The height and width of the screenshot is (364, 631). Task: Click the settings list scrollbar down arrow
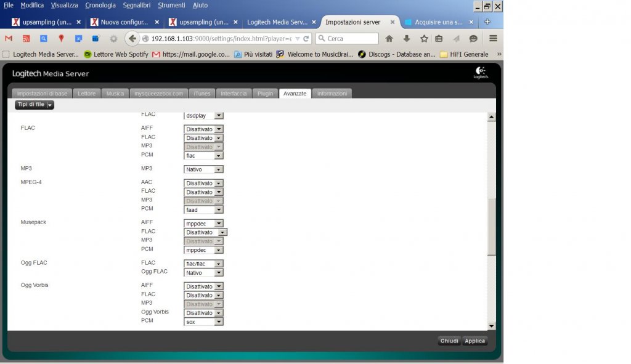[x=491, y=326]
